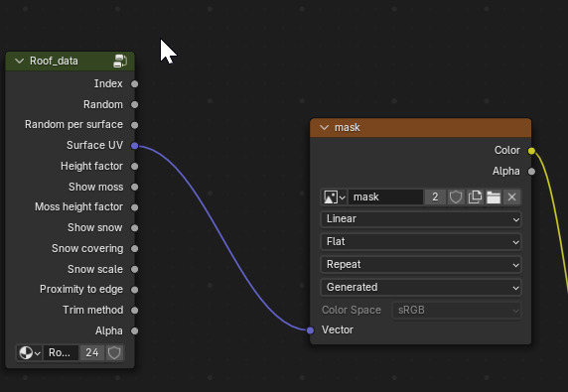Click the Random output socket
This screenshot has width=568, height=392.
pos(135,104)
